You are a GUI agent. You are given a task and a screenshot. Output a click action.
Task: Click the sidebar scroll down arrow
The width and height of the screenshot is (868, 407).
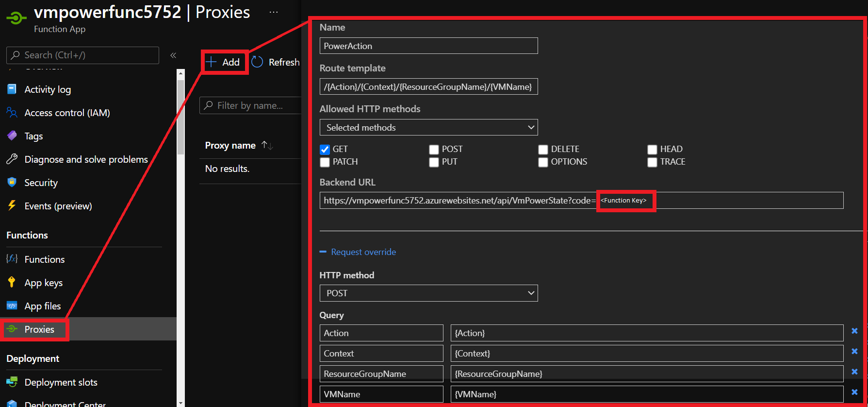click(x=180, y=403)
